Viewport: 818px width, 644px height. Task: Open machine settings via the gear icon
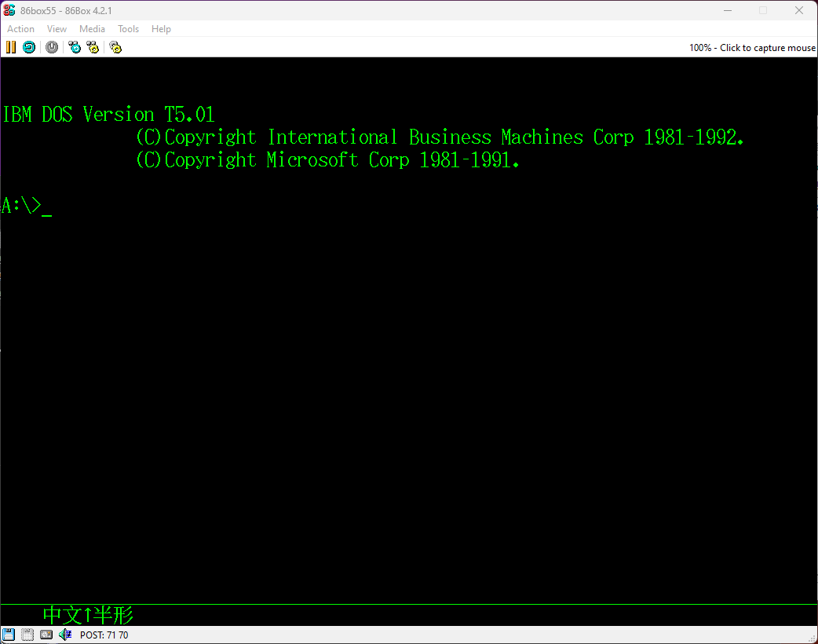click(115, 47)
